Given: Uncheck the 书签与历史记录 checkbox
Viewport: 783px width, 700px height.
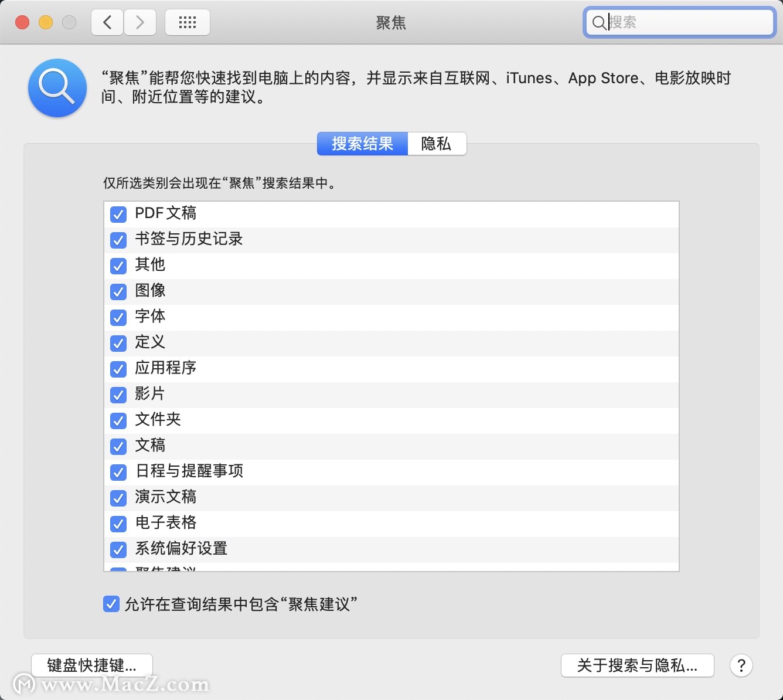Looking at the screenshot, I should [x=118, y=240].
